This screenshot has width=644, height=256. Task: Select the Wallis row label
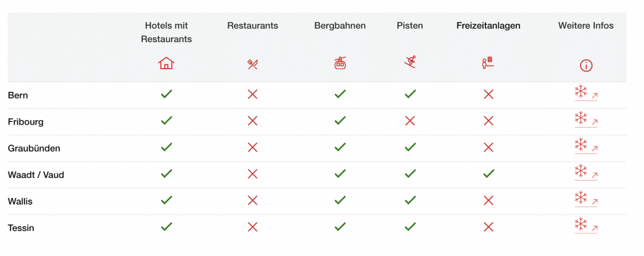(x=21, y=201)
